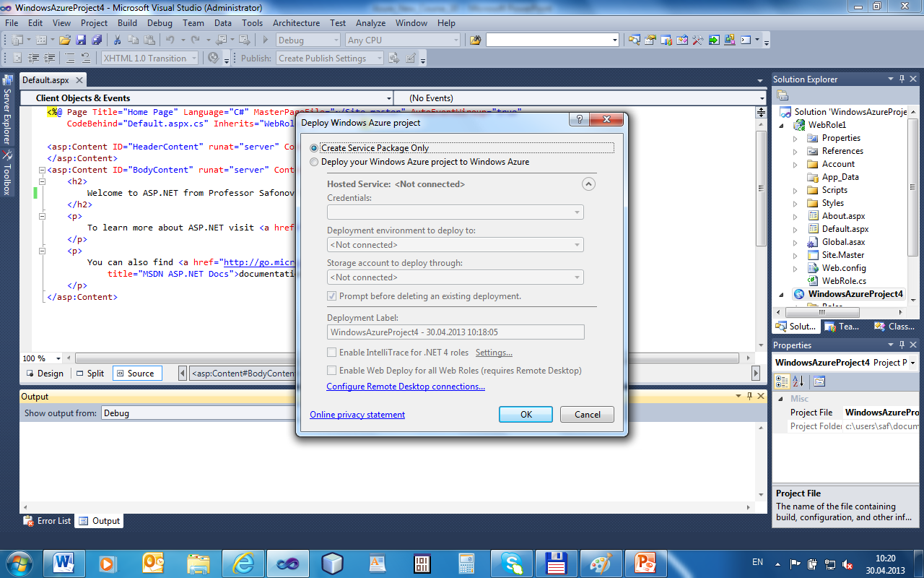Open the Tools menu
This screenshot has height=578, width=924.
click(x=252, y=23)
